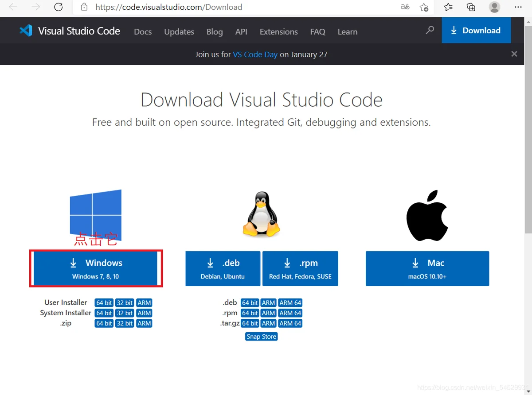Viewport: 532px width, 395px height.
Task: Click the Apple logo image
Action: (427, 216)
